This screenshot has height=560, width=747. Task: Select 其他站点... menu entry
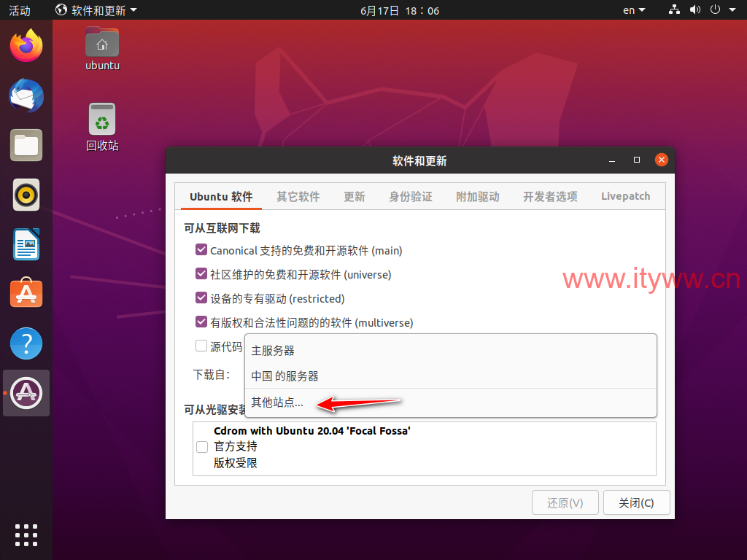(451, 402)
